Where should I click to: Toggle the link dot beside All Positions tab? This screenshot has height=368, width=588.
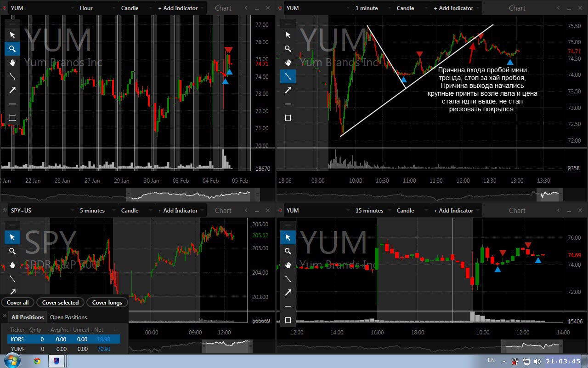[5, 316]
